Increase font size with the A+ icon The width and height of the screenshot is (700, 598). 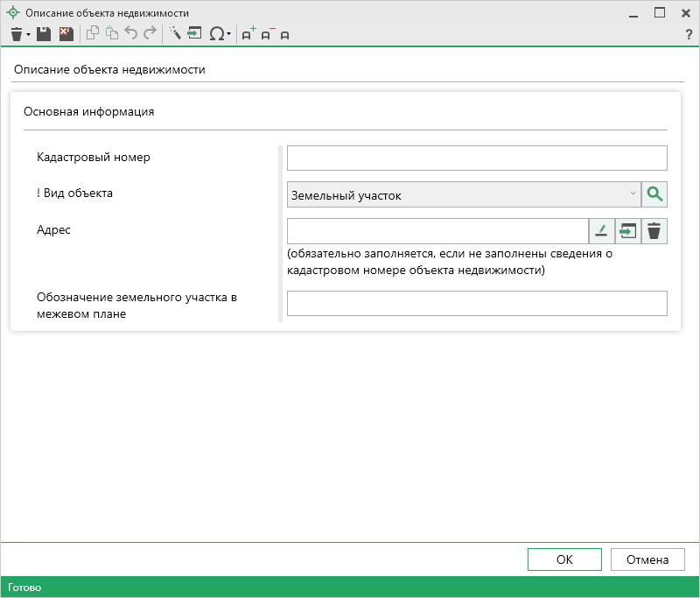click(248, 34)
